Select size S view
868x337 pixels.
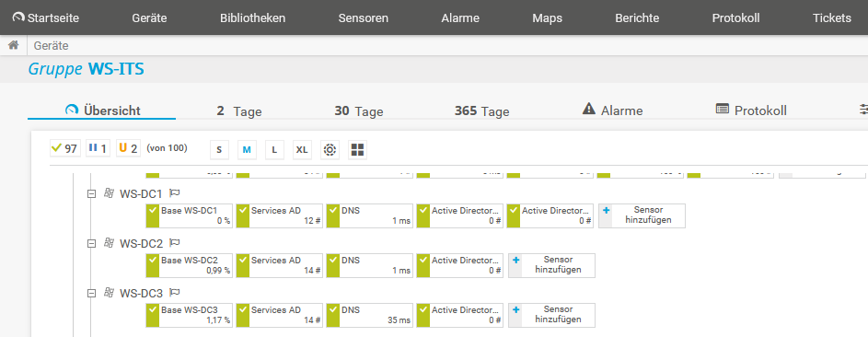coord(219,150)
